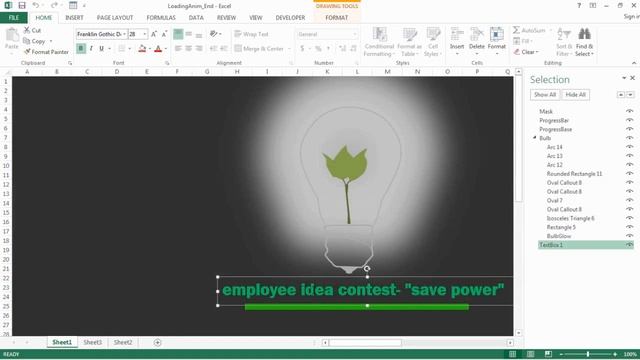Select Isosceles Triangle 6 in list

570,218
